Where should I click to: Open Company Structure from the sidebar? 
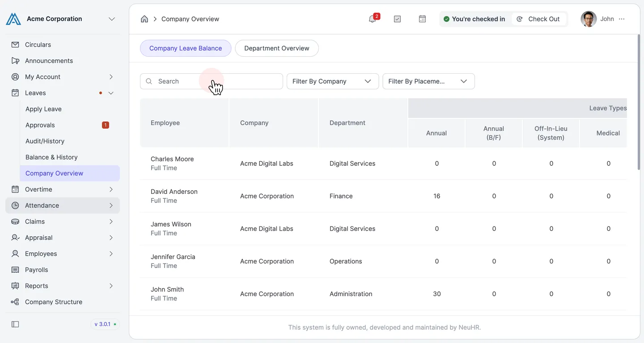point(63,302)
